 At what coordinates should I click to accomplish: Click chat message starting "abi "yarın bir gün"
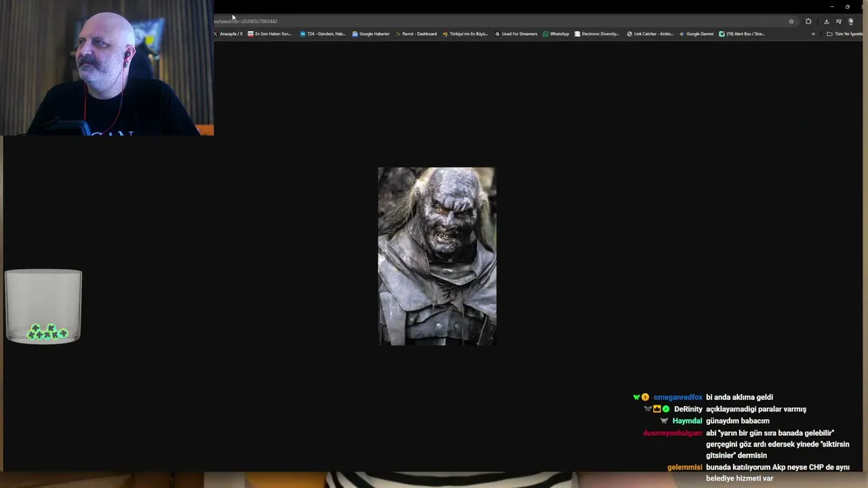(777, 444)
